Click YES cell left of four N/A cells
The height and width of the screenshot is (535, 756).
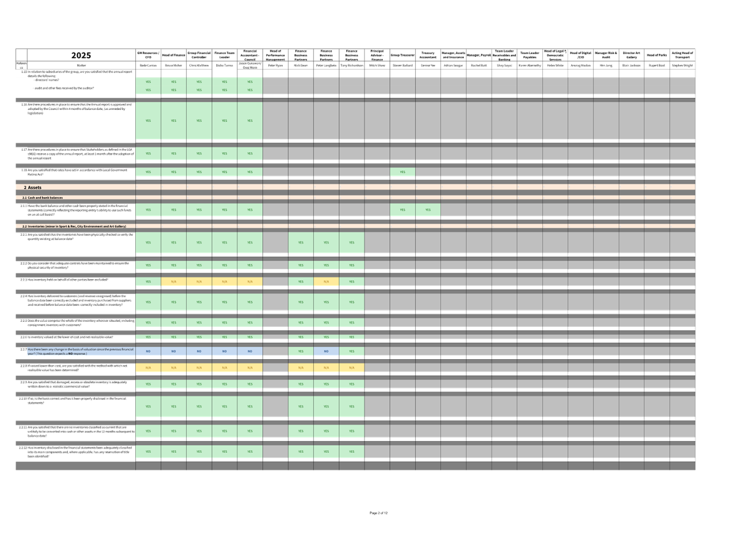[x=148, y=281]
